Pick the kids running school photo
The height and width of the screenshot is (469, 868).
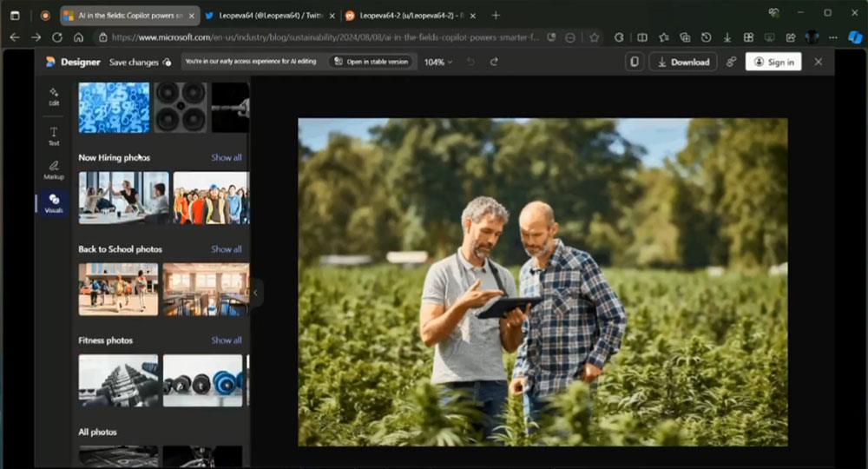coord(118,289)
